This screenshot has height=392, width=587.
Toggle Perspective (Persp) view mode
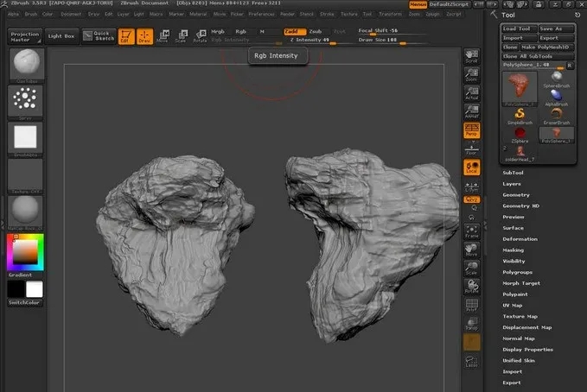point(472,130)
